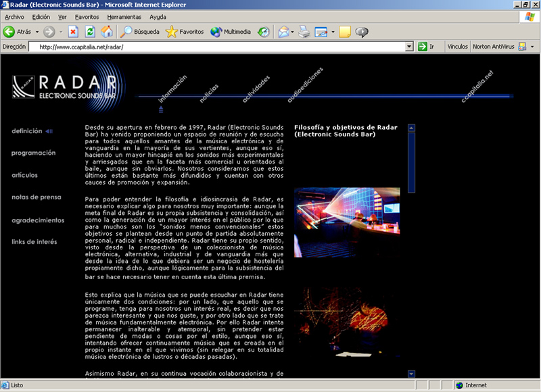Stop page loading with red X
The image size is (541, 392).
tap(73, 32)
